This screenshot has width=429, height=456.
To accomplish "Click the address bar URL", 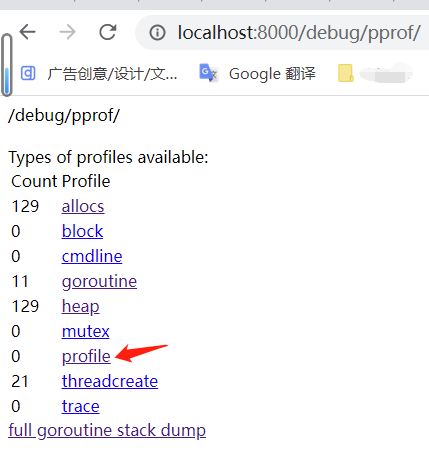I will tap(299, 33).
